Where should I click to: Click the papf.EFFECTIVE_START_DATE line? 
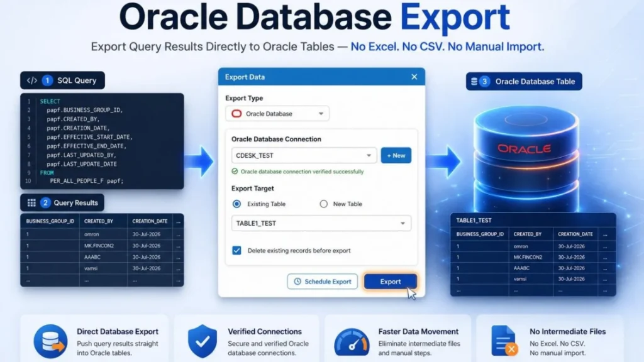(x=89, y=137)
